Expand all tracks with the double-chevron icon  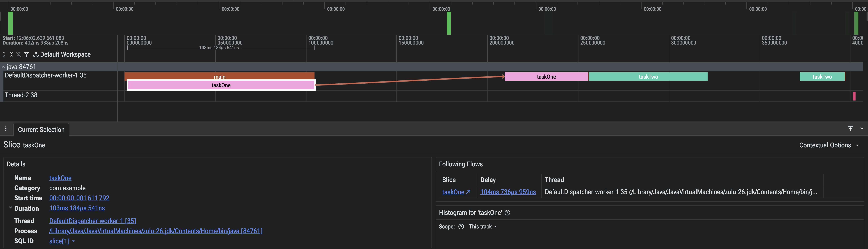tap(4, 55)
